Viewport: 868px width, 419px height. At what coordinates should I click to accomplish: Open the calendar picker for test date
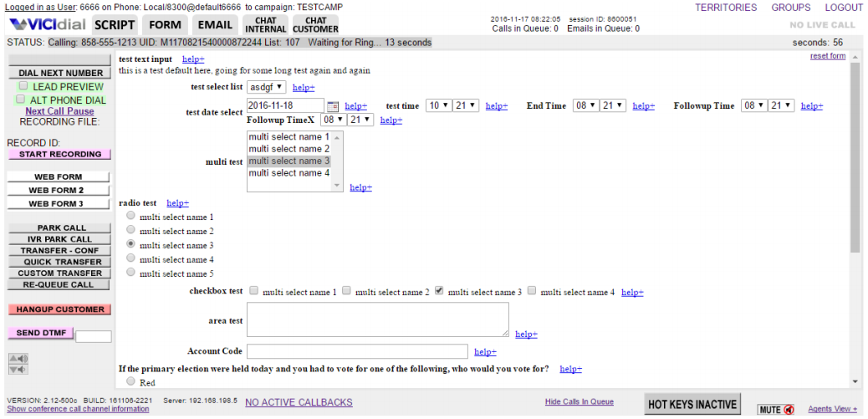pos(332,106)
